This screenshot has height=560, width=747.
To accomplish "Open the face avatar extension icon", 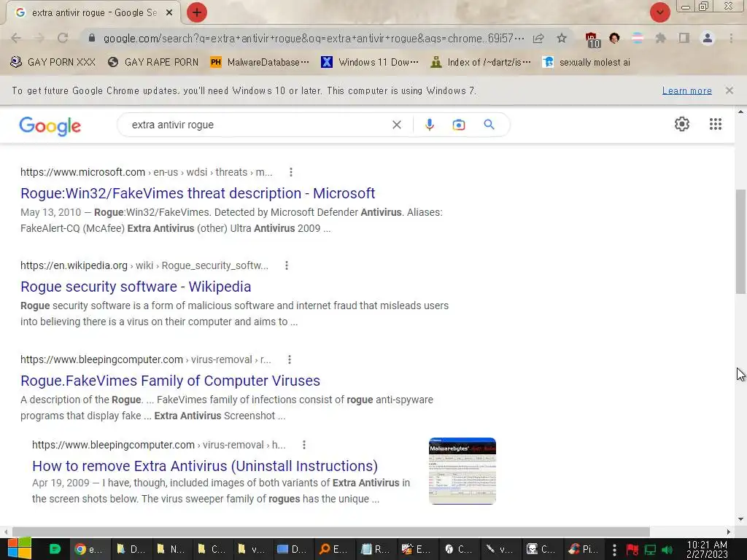I will coord(614,38).
